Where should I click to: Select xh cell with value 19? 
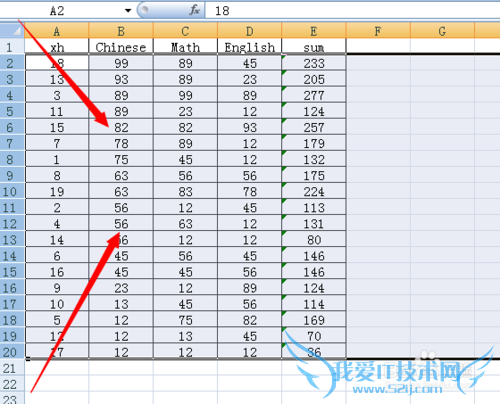(57, 191)
